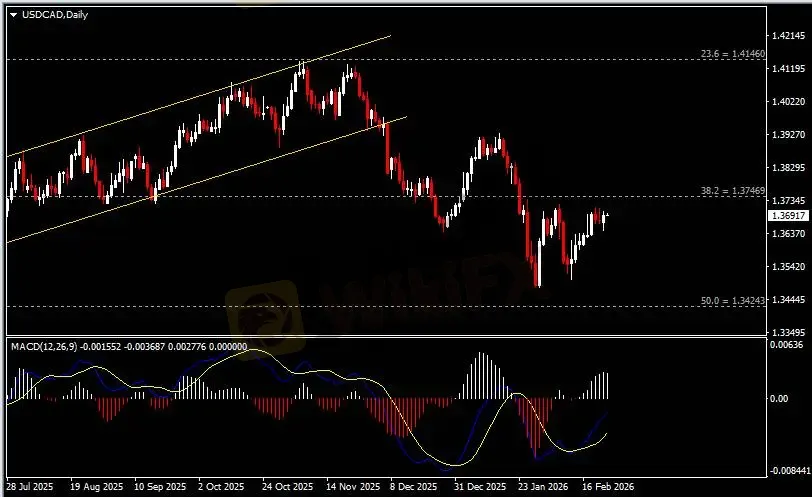Click the 31 Dec 2025 date label
The image size is (812, 497).
click(480, 487)
